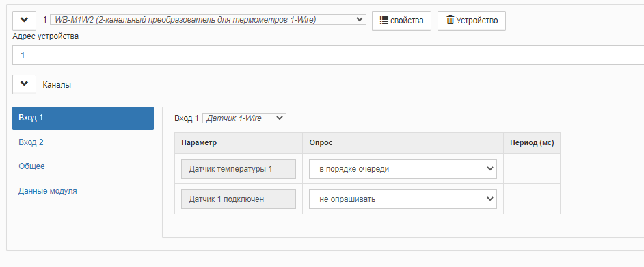Click the Период (мс) column header
Viewport: 644px width, 267px height.
(x=532, y=143)
